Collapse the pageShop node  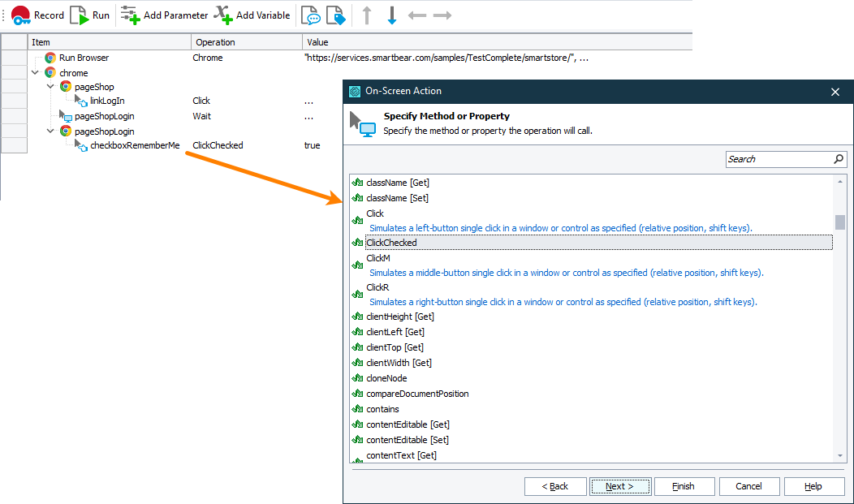50,87
